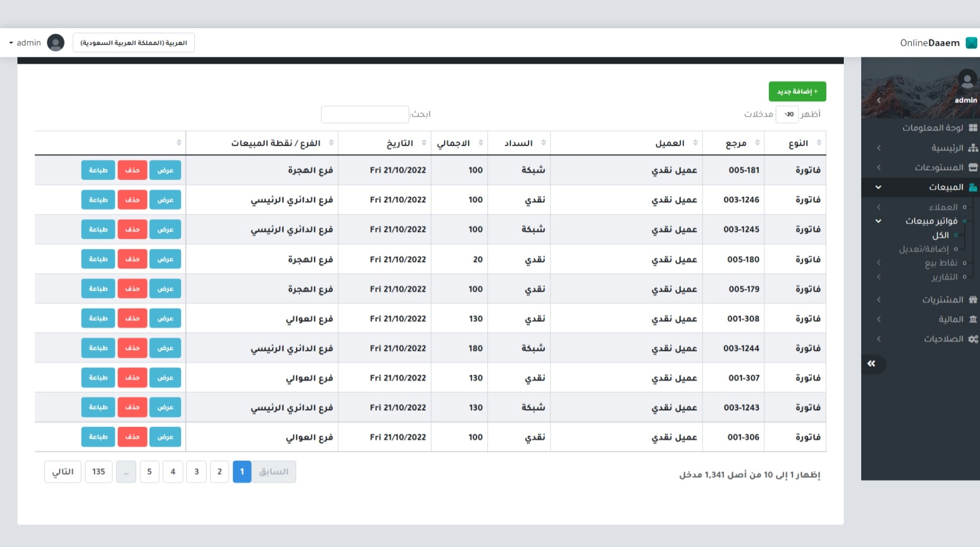Viewport: 980px width, 547px height.
Task: Click the الصلاحيات gears icon
Action: pyautogui.click(x=973, y=339)
